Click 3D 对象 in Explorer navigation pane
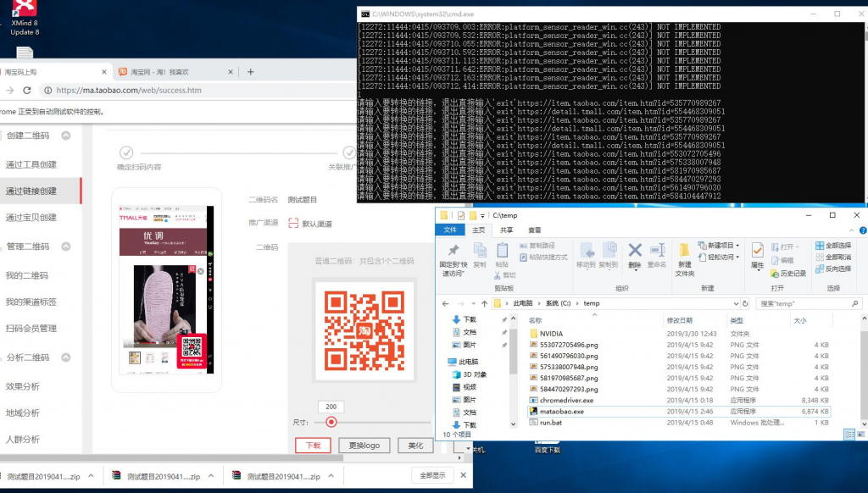 475,374
